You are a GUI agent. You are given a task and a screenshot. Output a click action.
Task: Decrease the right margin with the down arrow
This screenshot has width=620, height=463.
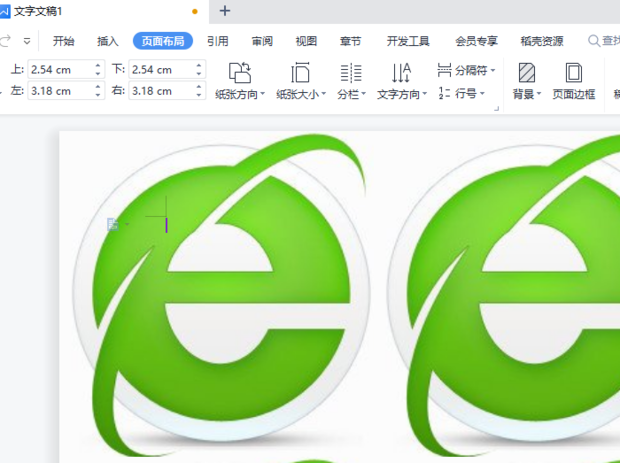click(x=199, y=96)
